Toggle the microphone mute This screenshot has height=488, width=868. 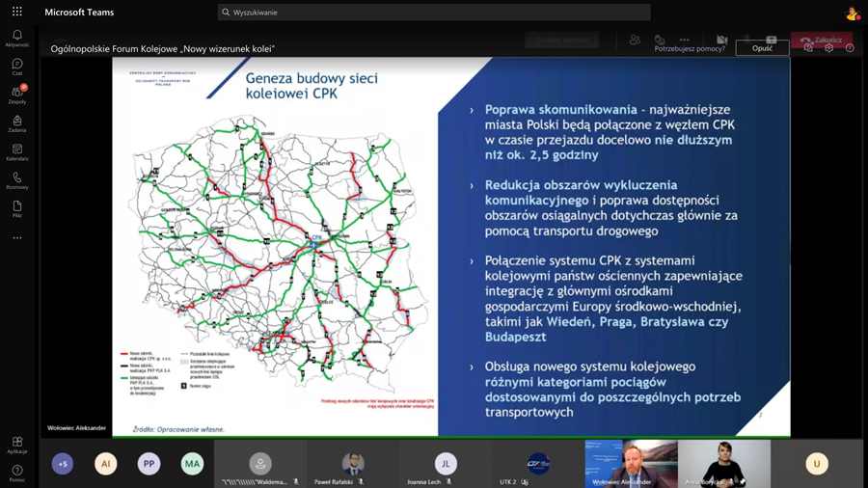coord(746,40)
